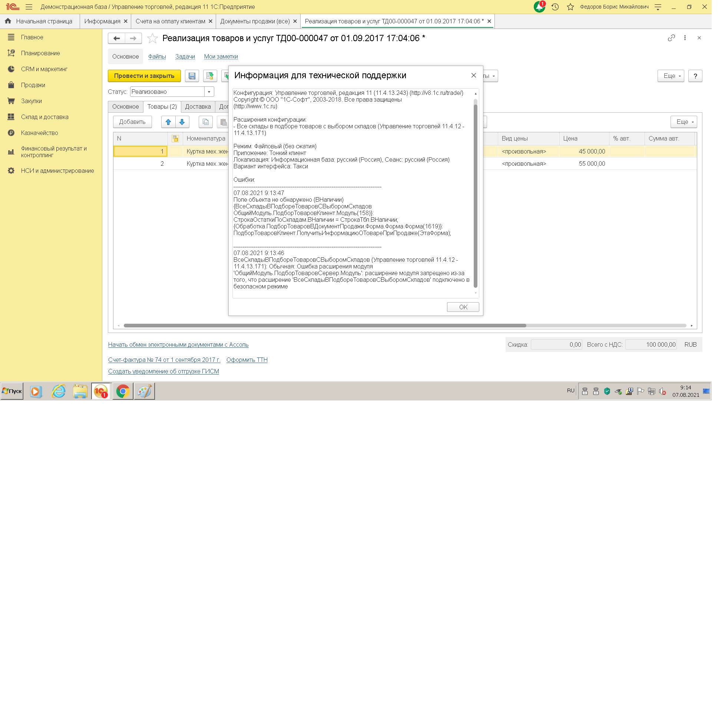Open the Мои заметки link
Viewport: 728px width, 706px height.
221,56
